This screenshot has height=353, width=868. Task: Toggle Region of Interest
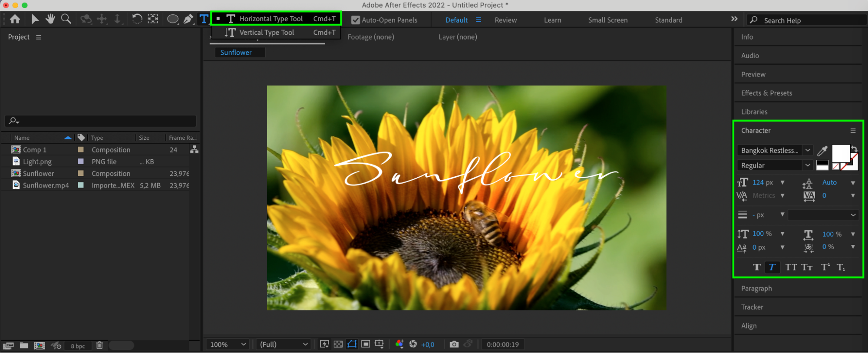(x=366, y=344)
